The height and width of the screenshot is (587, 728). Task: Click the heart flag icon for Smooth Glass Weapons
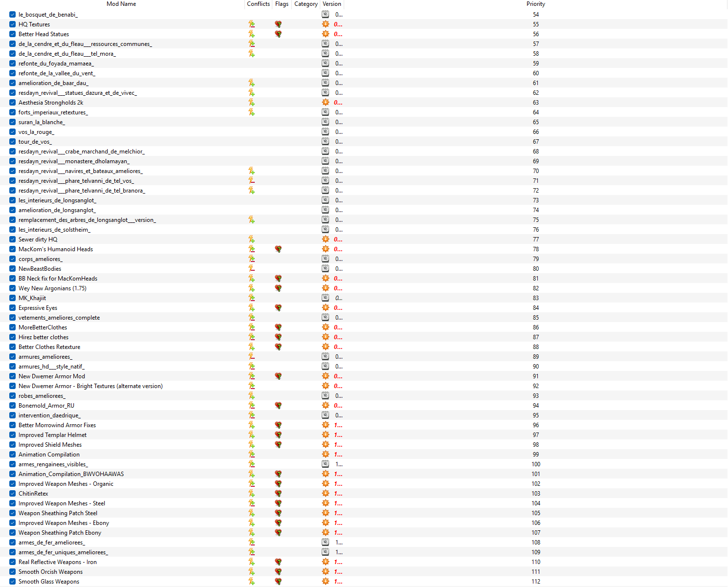coord(278,581)
